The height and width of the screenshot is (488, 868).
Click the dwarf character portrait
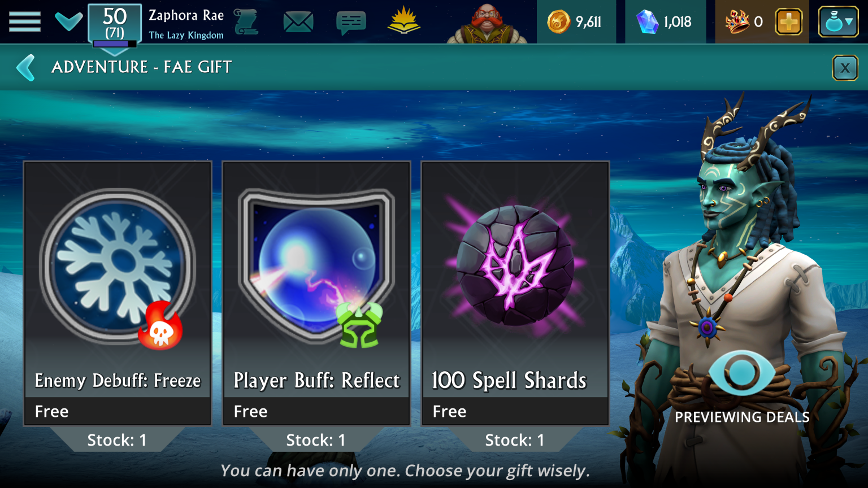coord(487,23)
